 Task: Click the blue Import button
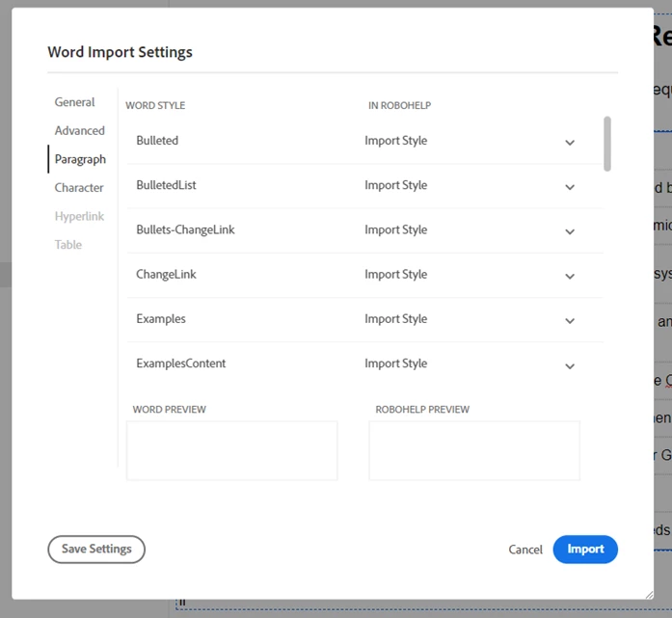[x=585, y=549]
